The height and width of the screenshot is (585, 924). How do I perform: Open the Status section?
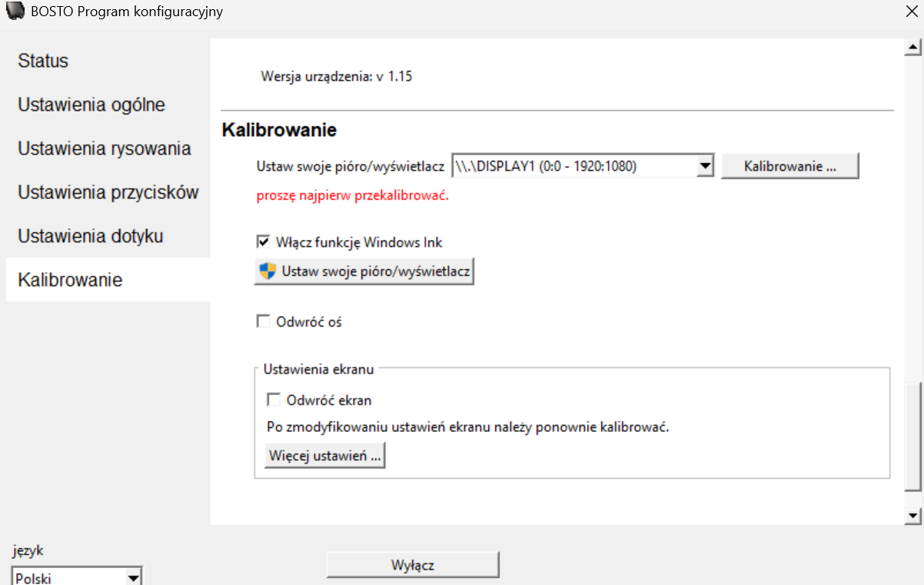(43, 61)
